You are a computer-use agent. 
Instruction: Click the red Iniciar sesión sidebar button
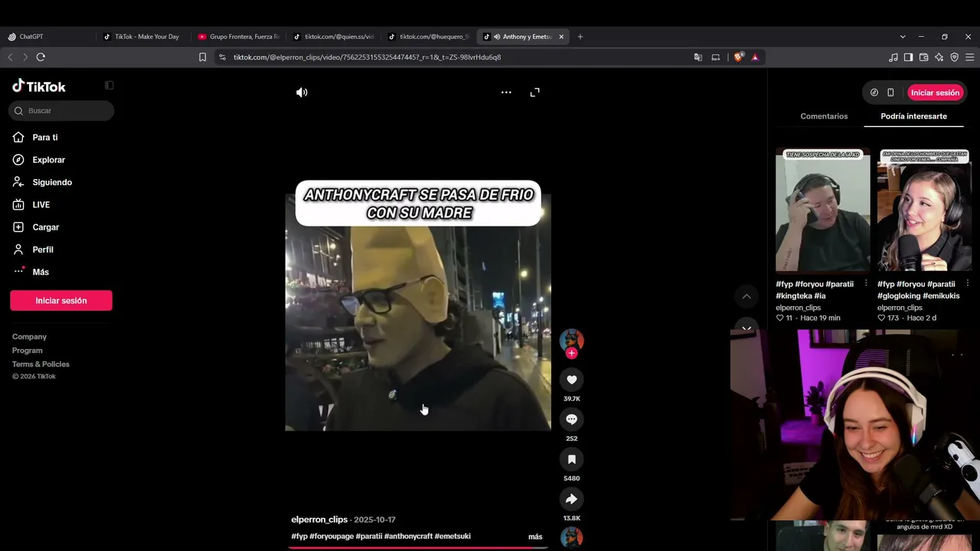[x=61, y=301]
